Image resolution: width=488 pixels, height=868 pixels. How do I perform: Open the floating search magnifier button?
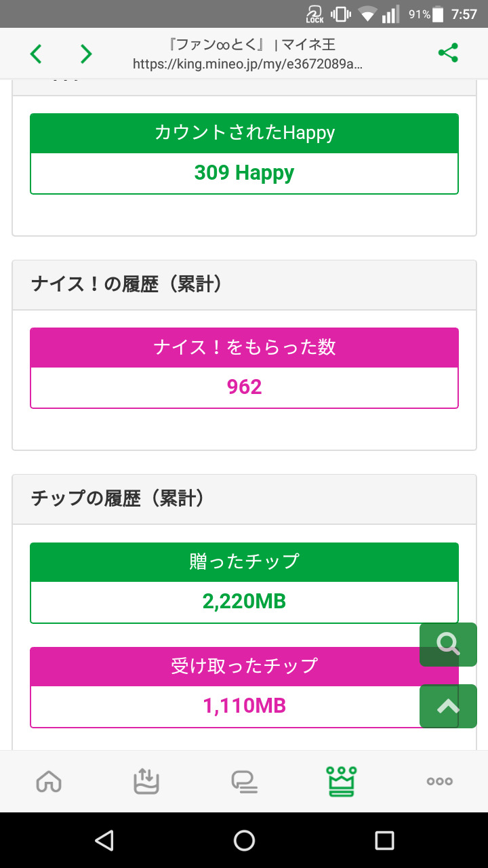448,644
